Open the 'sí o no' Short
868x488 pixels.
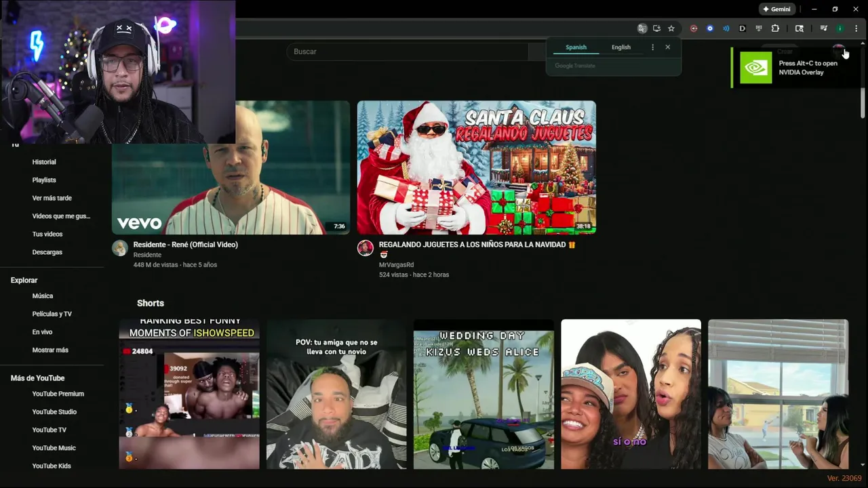(x=631, y=394)
